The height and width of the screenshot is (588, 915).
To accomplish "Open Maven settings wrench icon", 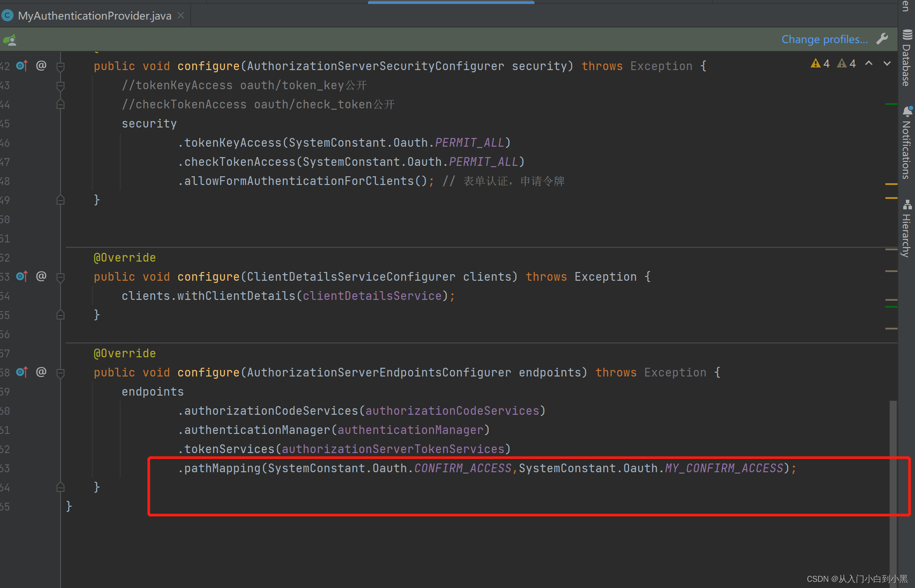I will (882, 39).
